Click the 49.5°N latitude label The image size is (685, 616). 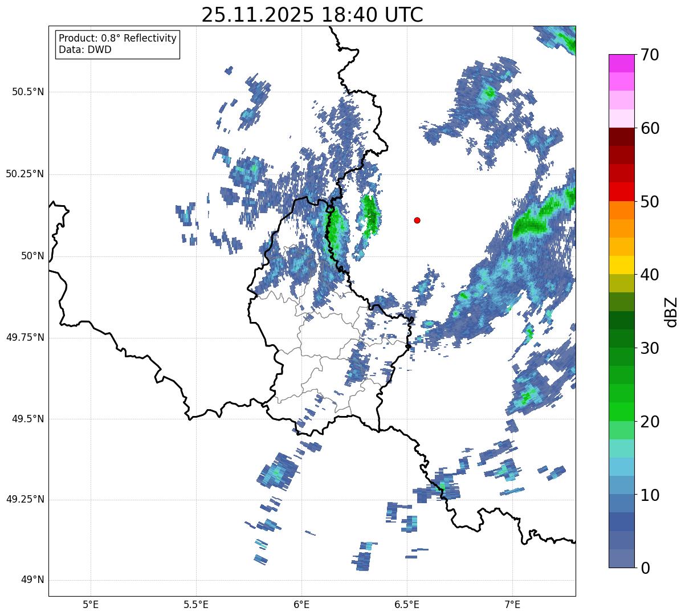[28, 419]
